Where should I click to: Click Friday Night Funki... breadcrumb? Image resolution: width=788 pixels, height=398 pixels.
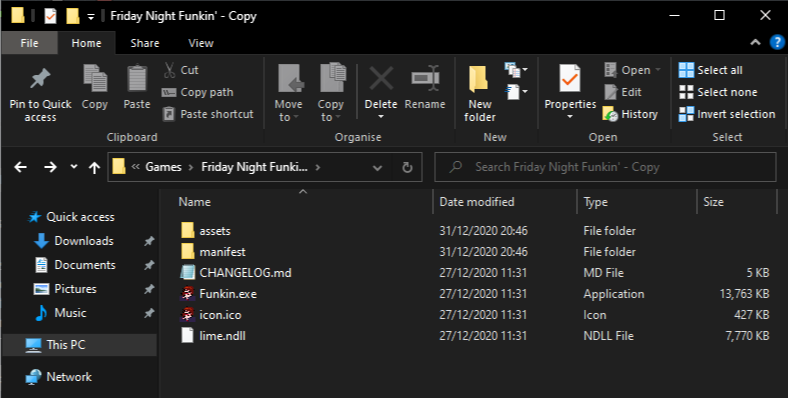coord(254,167)
